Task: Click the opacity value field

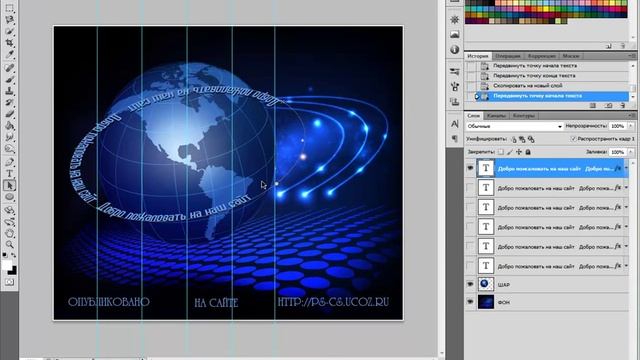Action: point(618,126)
